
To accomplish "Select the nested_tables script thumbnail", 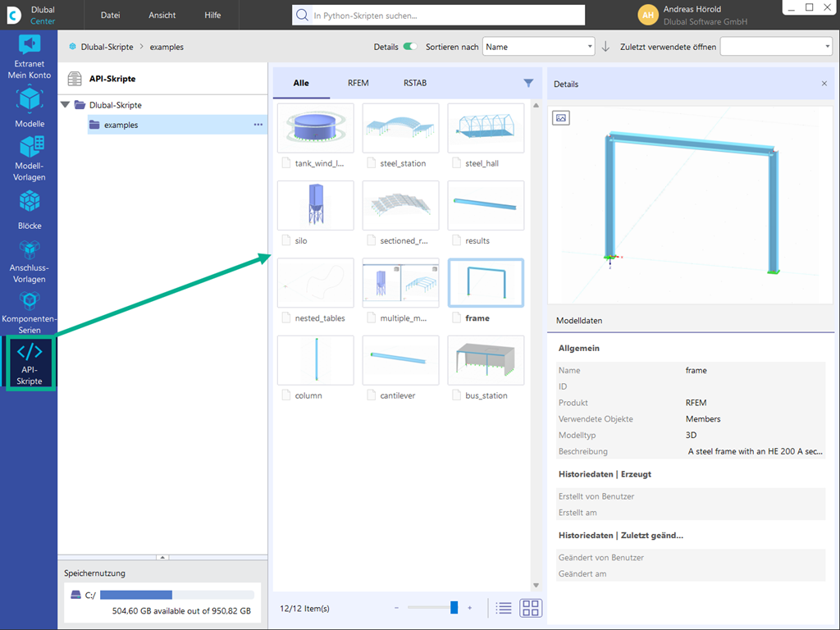I will (x=316, y=283).
